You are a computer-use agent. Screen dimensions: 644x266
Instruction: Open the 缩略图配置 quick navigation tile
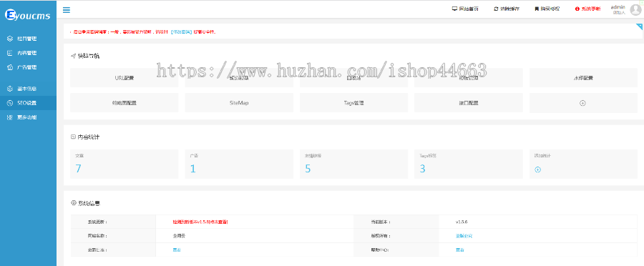[124, 103]
